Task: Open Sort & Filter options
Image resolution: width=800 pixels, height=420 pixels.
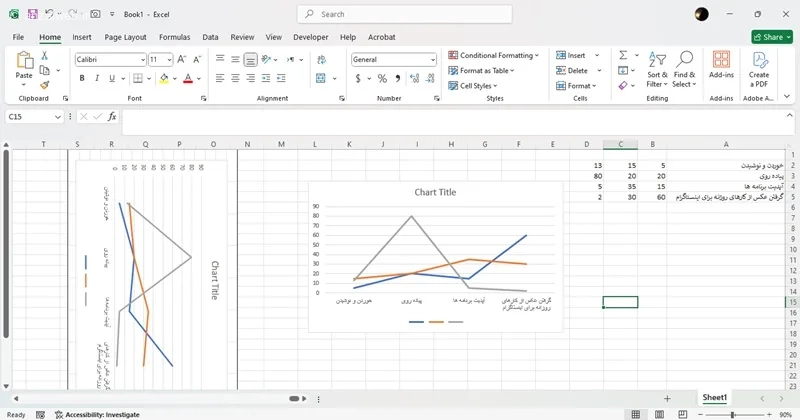Action: click(x=657, y=69)
